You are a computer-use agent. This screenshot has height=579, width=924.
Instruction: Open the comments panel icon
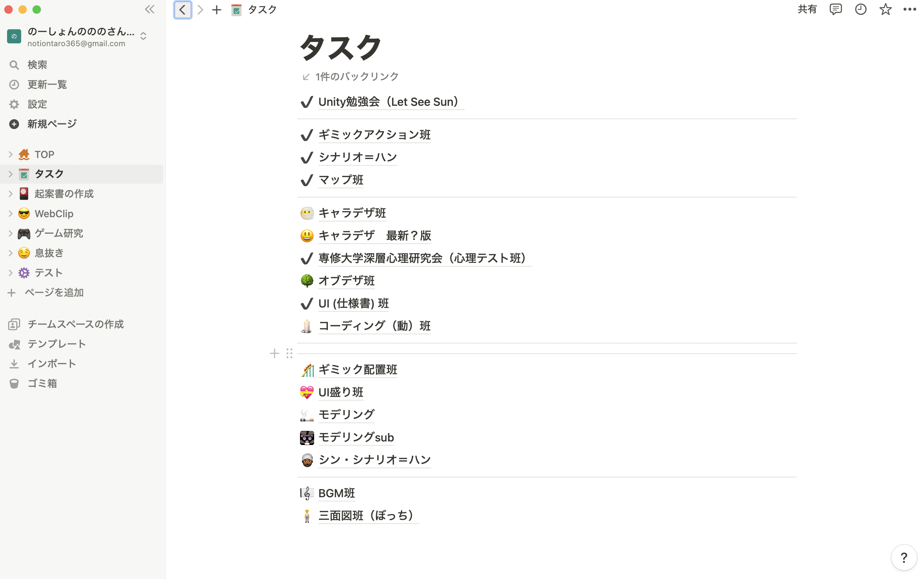(x=835, y=10)
